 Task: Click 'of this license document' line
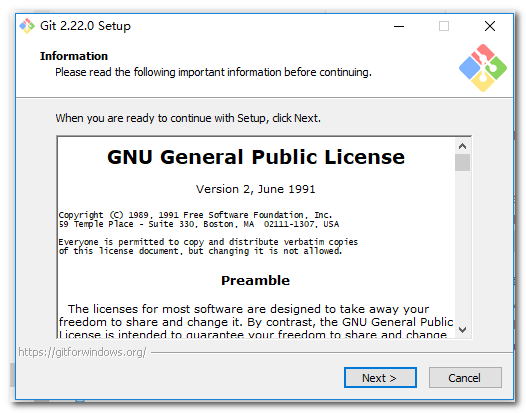[200, 251]
